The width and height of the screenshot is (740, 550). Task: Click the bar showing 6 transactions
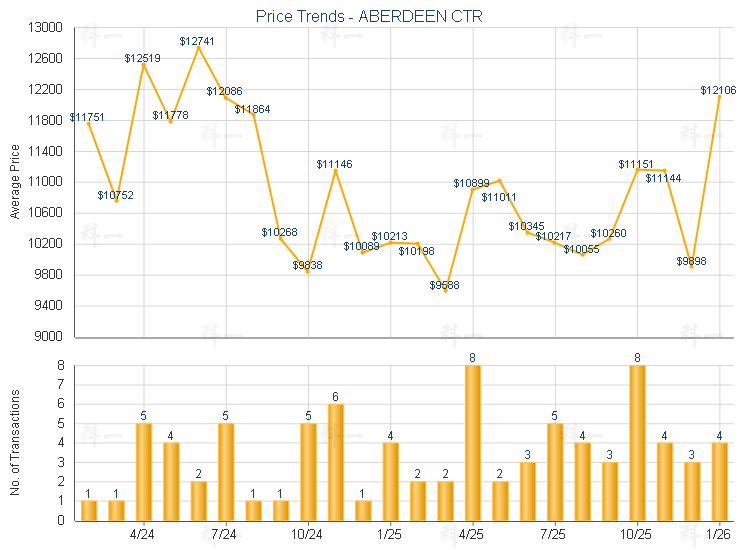[335, 462]
